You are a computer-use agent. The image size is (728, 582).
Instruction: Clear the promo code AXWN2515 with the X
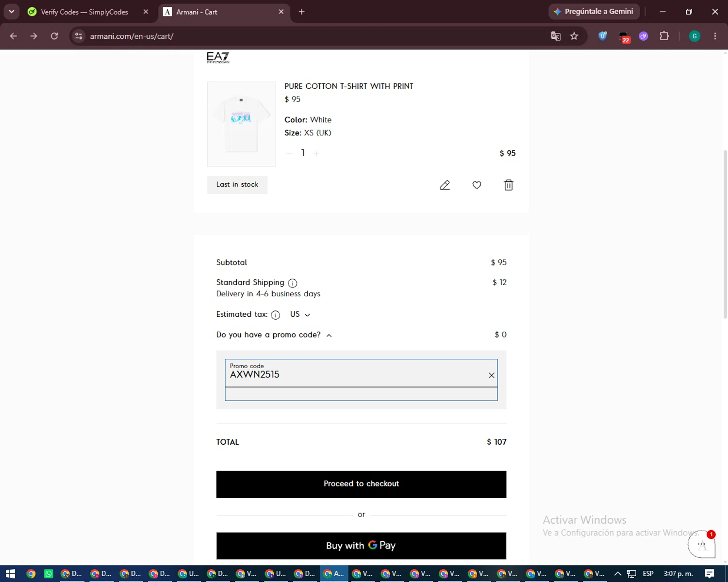click(x=491, y=375)
